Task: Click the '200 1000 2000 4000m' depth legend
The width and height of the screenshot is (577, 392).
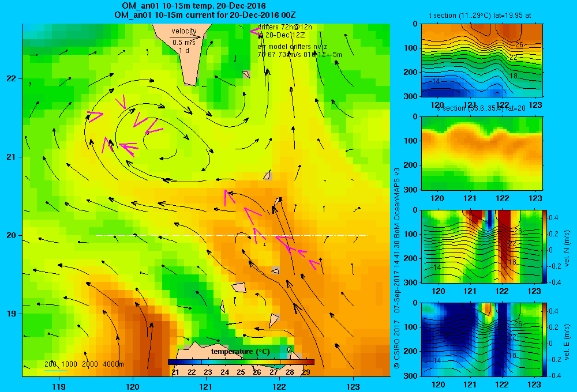Action: pos(84,364)
